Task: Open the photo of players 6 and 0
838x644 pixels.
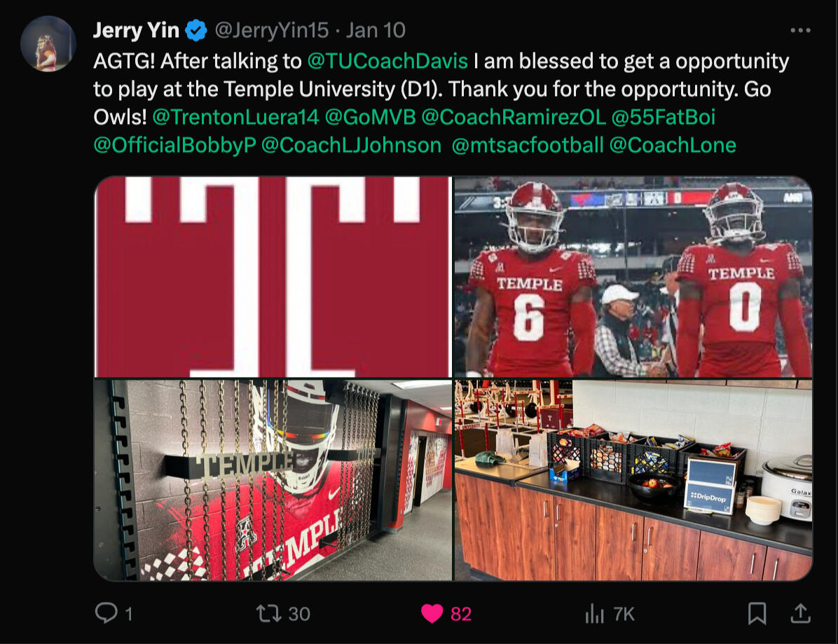Action: 633,277
